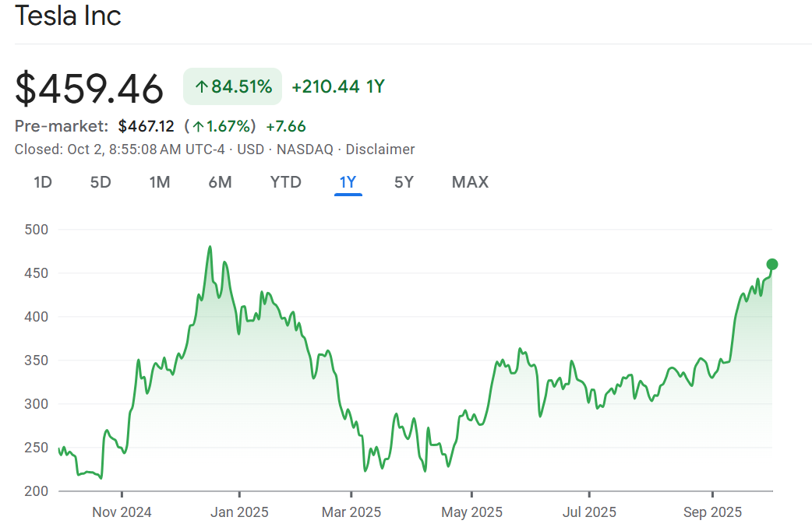Click the Sep 2025 x-axis label

[x=712, y=512]
